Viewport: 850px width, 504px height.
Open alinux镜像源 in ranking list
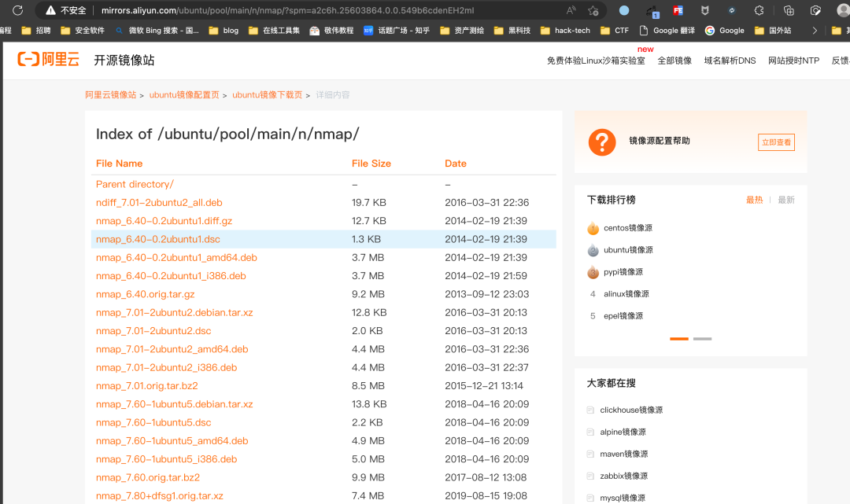click(626, 294)
